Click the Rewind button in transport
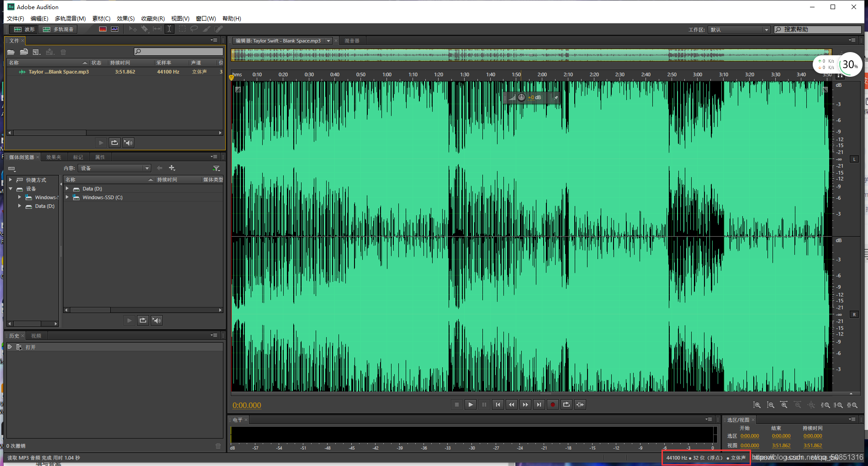This screenshot has width=868, height=466. pyautogui.click(x=512, y=405)
